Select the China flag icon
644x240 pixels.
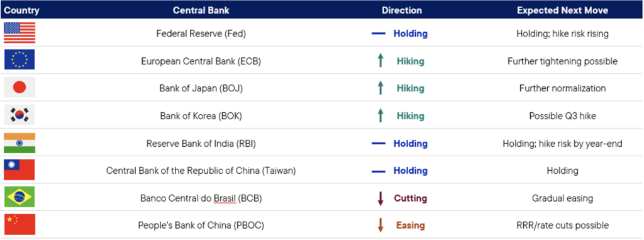click(x=19, y=225)
